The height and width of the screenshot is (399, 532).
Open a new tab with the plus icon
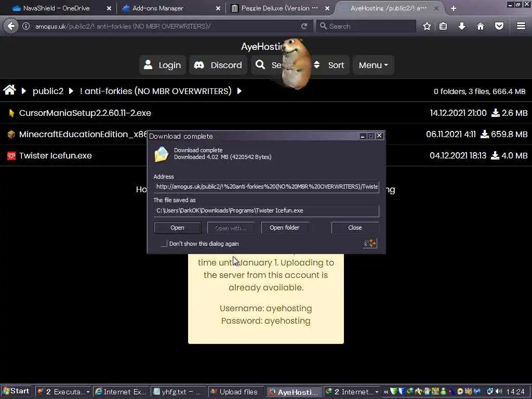tap(453, 8)
